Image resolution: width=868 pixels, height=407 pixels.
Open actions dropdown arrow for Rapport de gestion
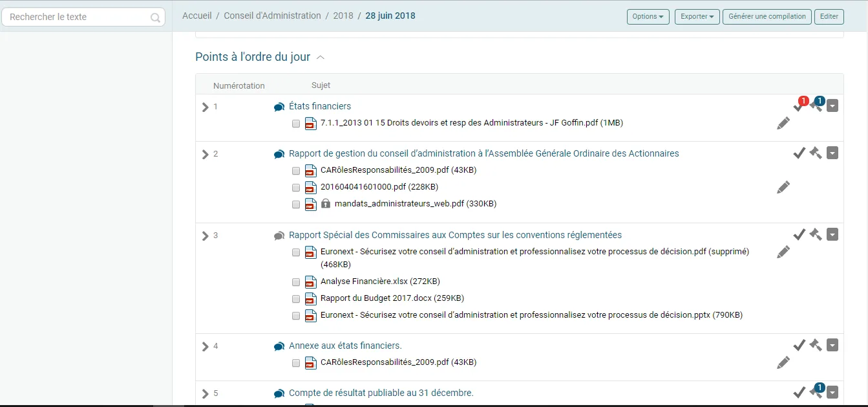(x=832, y=153)
